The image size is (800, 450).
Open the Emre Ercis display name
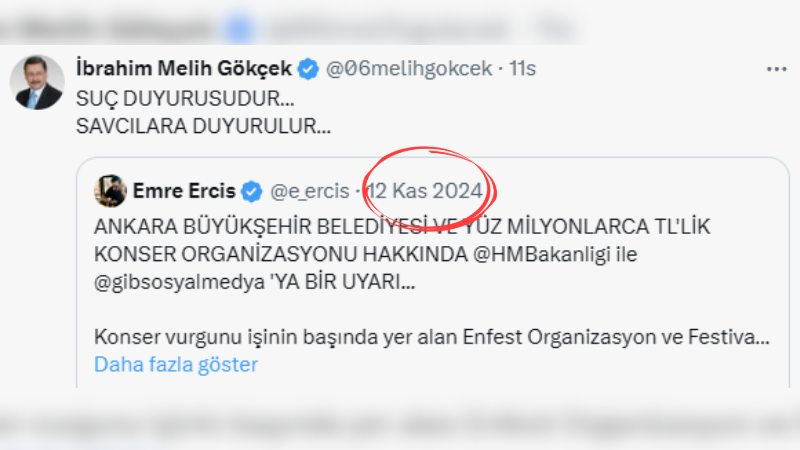click(186, 190)
